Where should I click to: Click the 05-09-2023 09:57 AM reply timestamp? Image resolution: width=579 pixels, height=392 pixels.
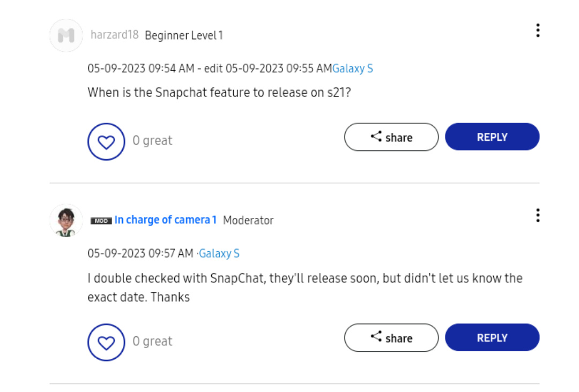click(x=140, y=254)
